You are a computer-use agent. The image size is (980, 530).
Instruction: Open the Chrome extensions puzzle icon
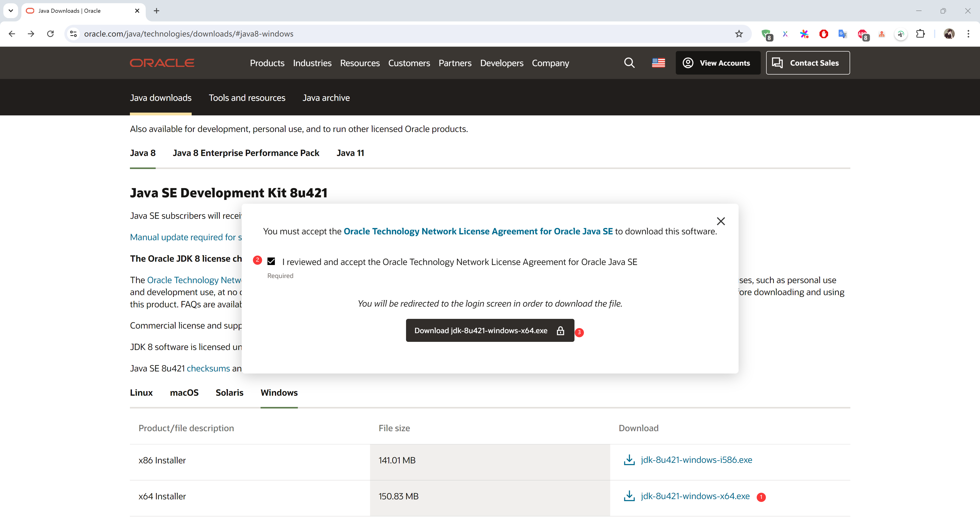[x=920, y=34]
